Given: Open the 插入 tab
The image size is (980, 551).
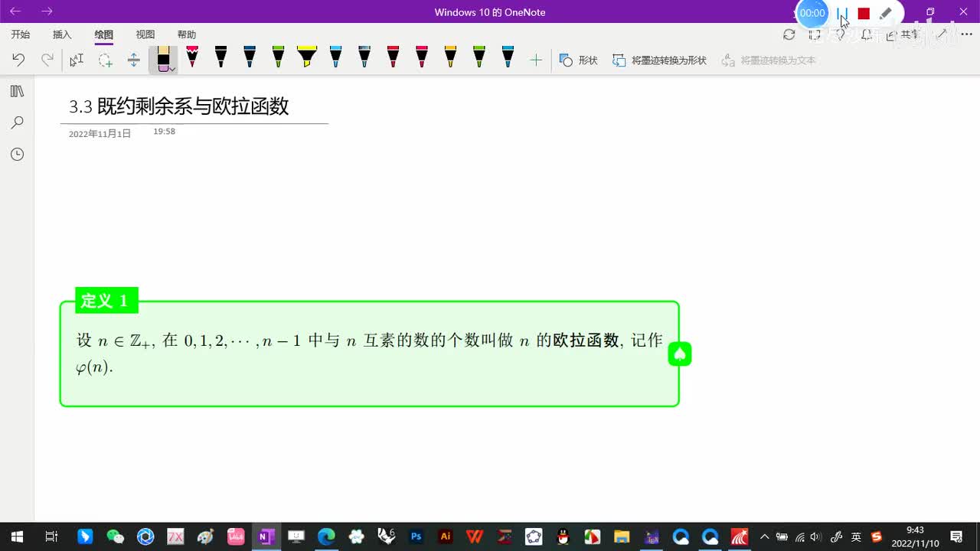Looking at the screenshot, I should point(62,34).
